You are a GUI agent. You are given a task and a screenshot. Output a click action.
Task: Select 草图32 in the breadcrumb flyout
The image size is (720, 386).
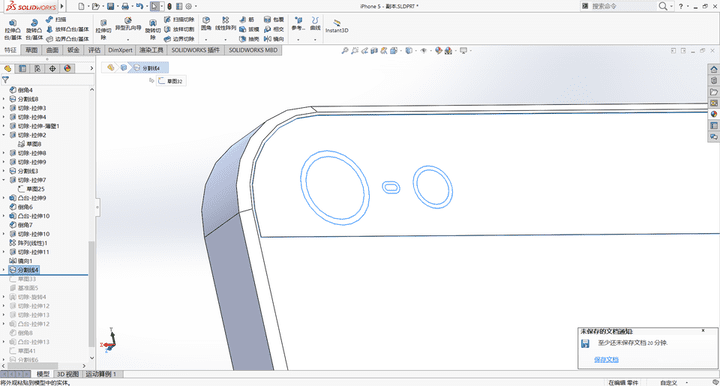click(170, 81)
